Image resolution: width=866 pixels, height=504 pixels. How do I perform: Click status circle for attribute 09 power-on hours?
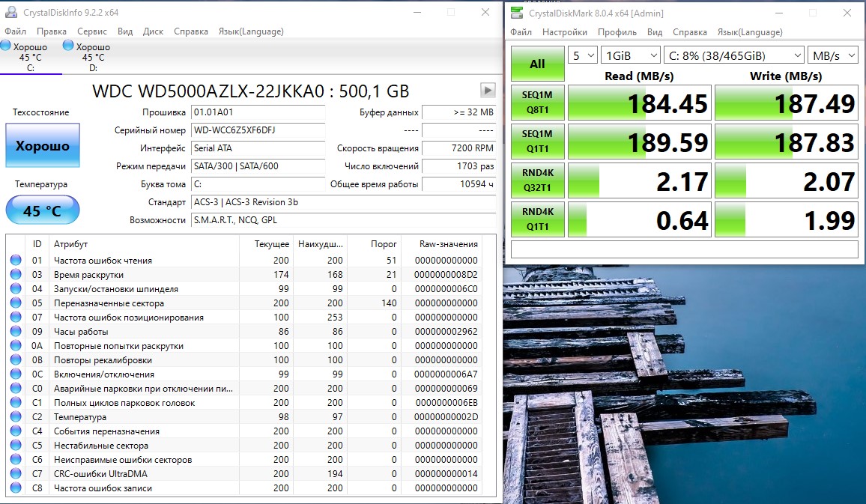tap(16, 331)
